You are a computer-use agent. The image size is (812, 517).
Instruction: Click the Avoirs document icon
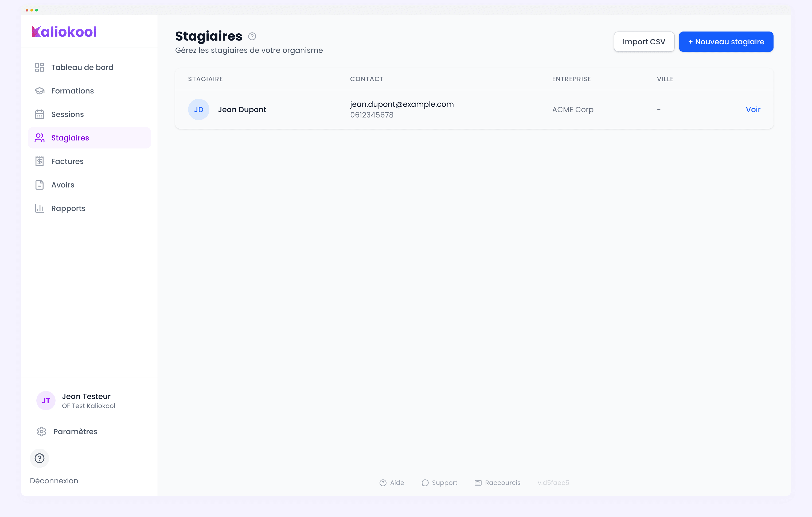[x=40, y=185]
